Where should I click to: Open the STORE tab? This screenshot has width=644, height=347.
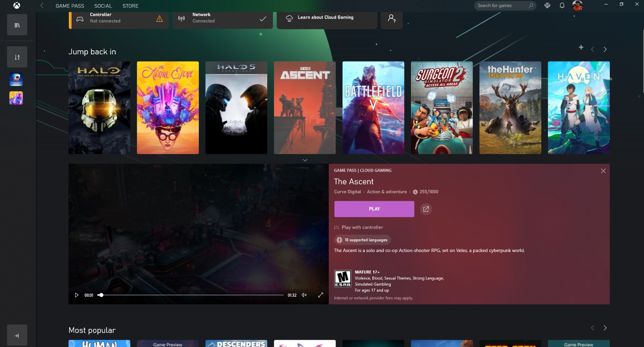click(130, 6)
